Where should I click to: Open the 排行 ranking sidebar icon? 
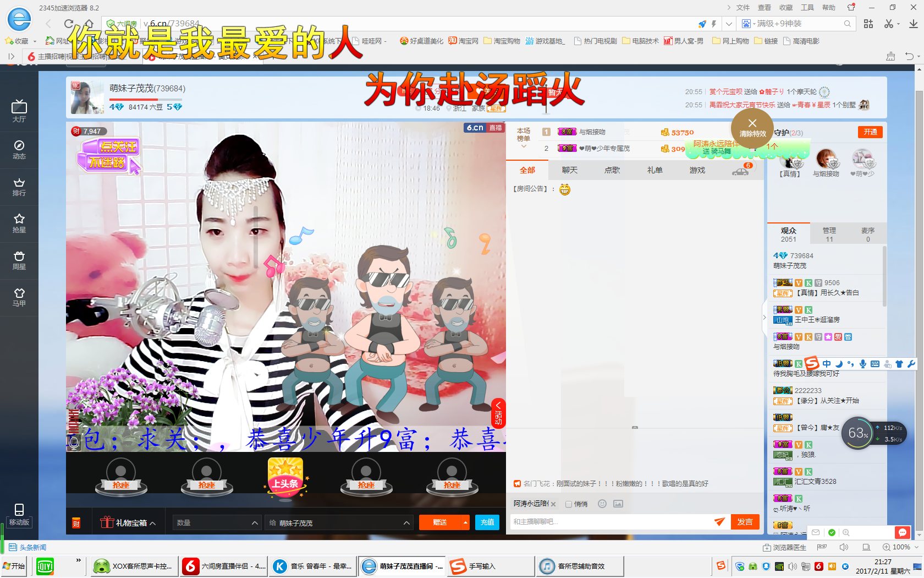19,187
